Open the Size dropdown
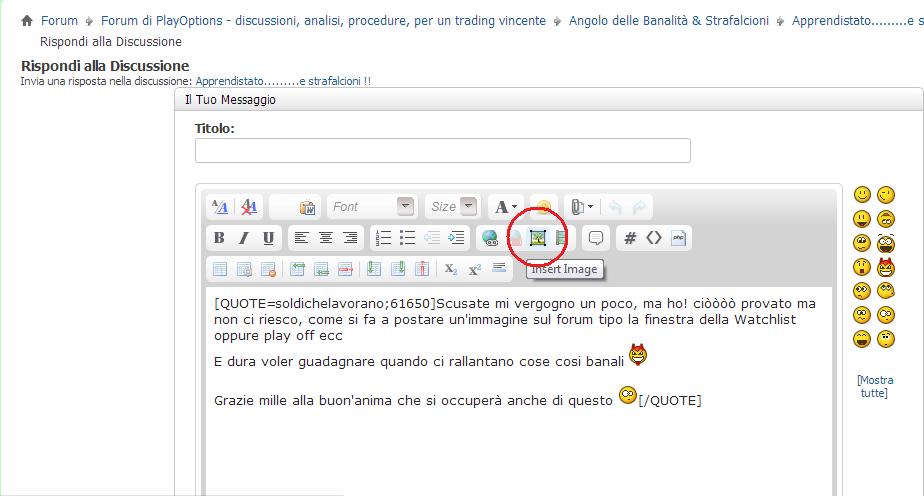 click(x=453, y=207)
